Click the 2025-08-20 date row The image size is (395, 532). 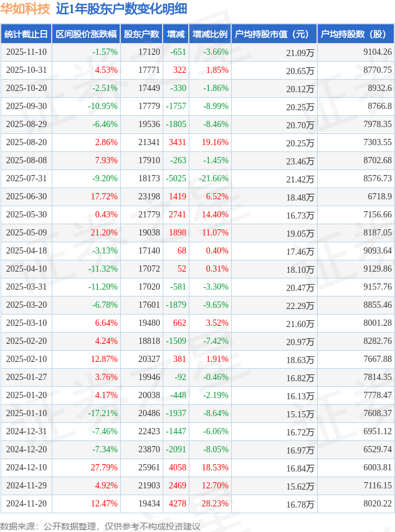coord(26,143)
